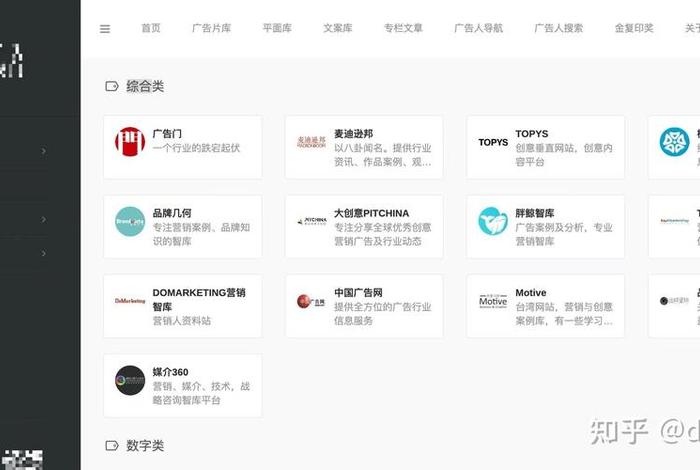Toggle the hamburger menu icon

pyautogui.click(x=105, y=29)
